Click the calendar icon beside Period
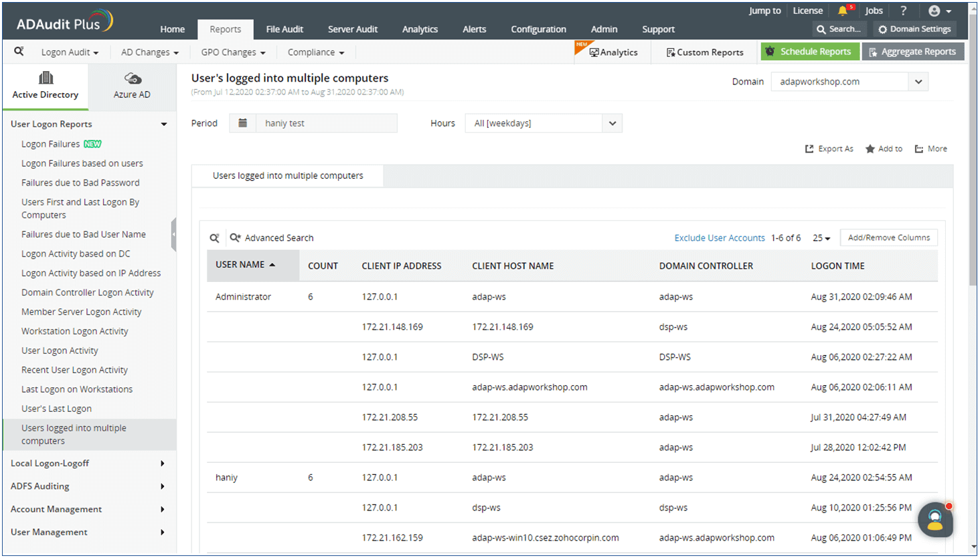 (242, 123)
